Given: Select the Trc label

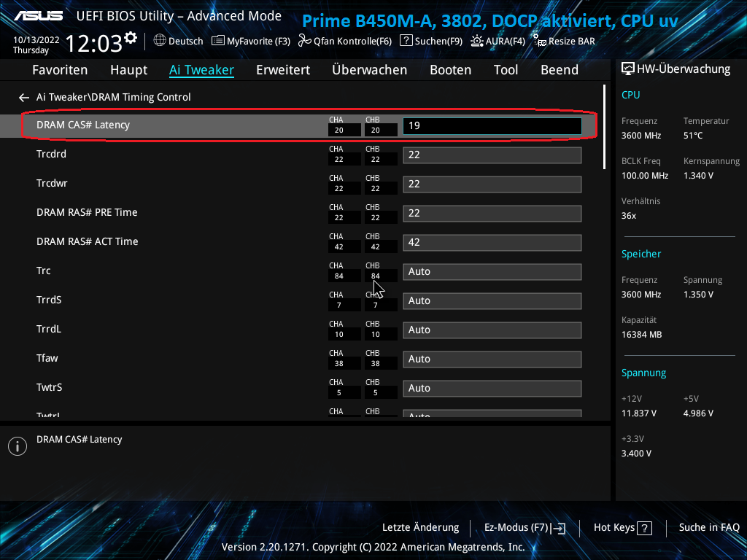Looking at the screenshot, I should (43, 271).
